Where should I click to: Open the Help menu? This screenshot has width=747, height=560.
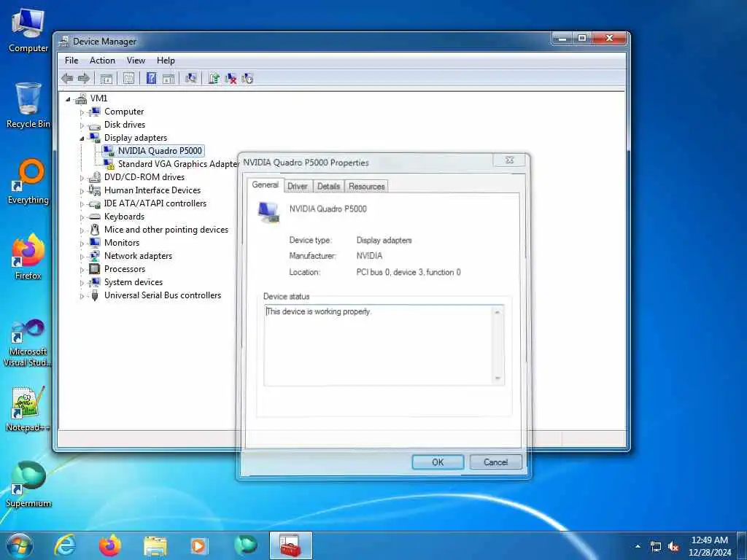point(166,61)
